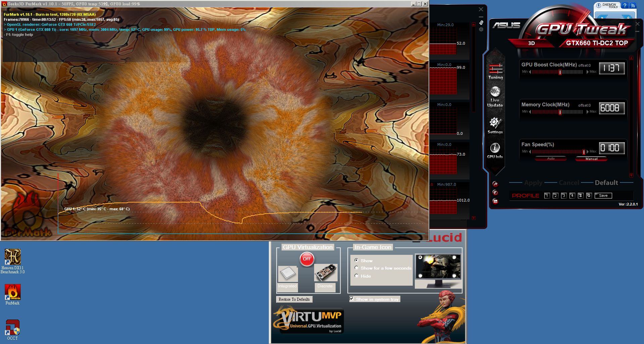Image resolution: width=644 pixels, height=344 pixels.
Task: Set fan speed mode to Auto
Action: [551, 159]
